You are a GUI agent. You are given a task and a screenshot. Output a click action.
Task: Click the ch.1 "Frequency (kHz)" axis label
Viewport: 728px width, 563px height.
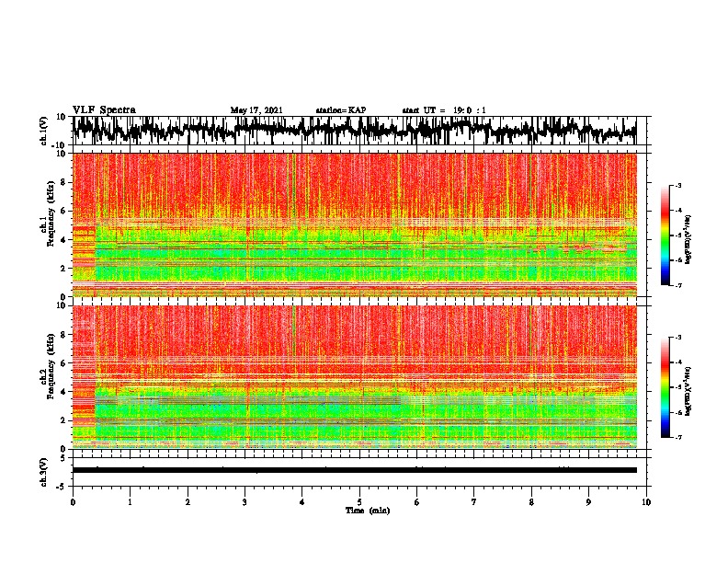click(50, 214)
